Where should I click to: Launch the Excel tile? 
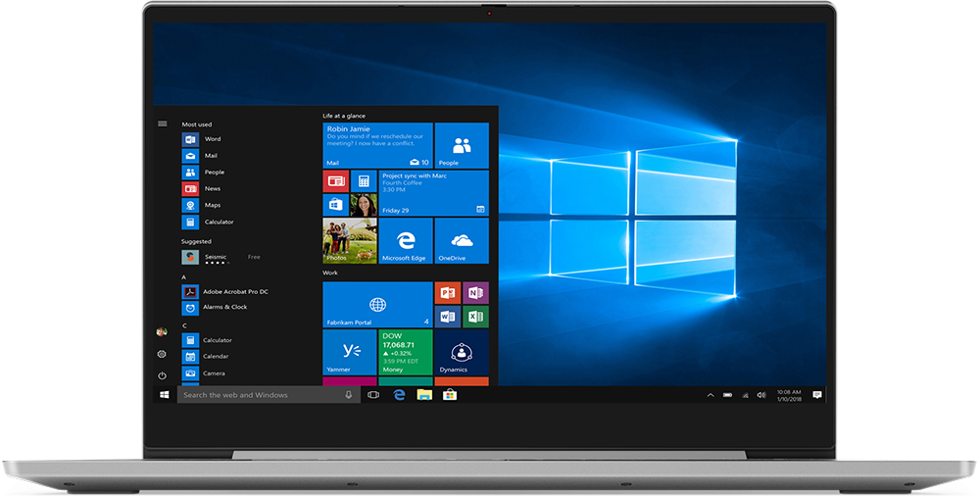pyautogui.click(x=475, y=317)
